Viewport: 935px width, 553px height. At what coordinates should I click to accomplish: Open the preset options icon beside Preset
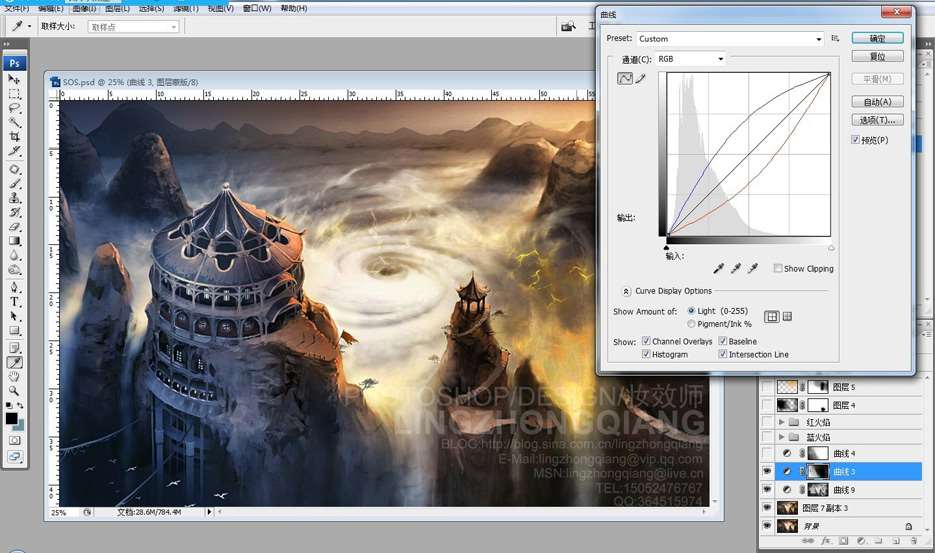click(835, 39)
